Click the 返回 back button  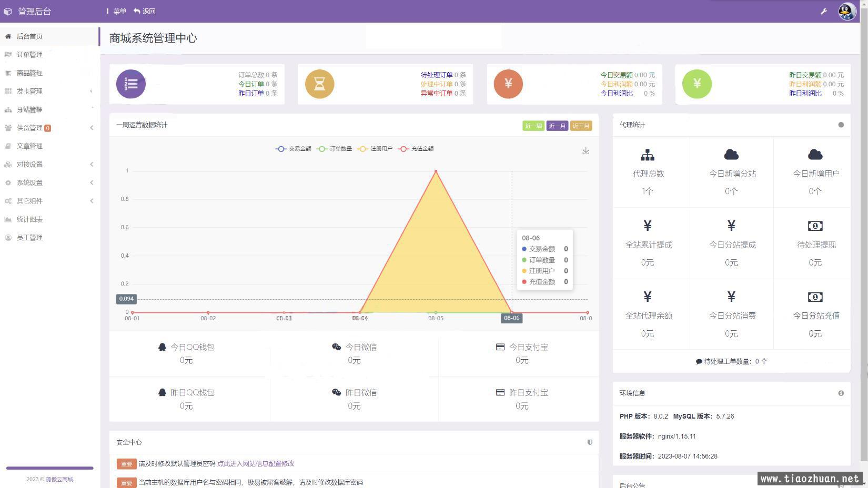(145, 11)
